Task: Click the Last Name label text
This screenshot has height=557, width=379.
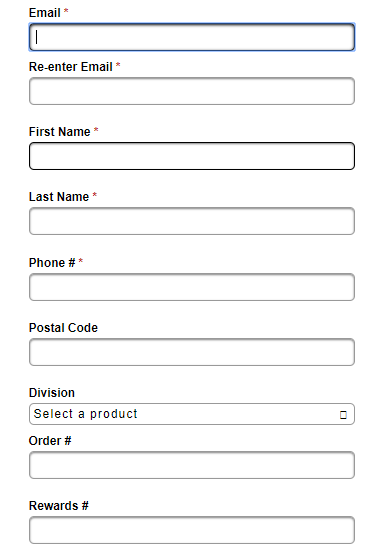Action: (59, 197)
